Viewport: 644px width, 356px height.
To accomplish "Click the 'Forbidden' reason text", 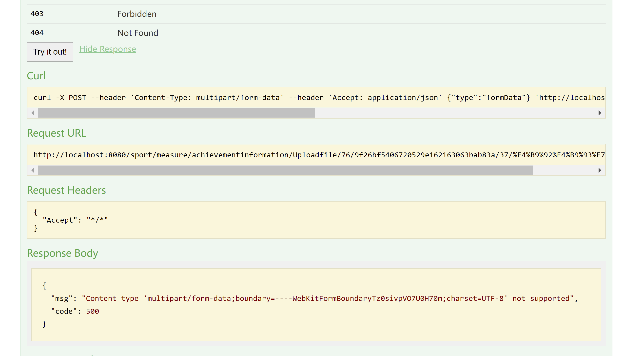I will coord(137,14).
